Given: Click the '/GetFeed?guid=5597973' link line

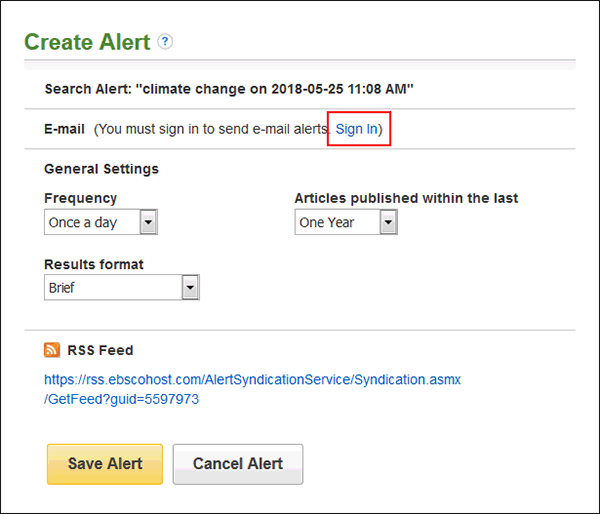Looking at the screenshot, I should pos(121,399).
